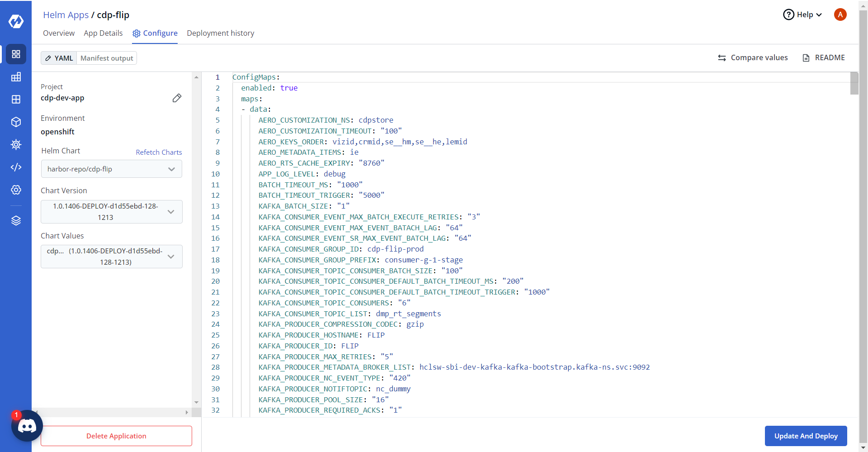Open the Discord chat bubble
This screenshot has width=868, height=452.
tap(27, 426)
